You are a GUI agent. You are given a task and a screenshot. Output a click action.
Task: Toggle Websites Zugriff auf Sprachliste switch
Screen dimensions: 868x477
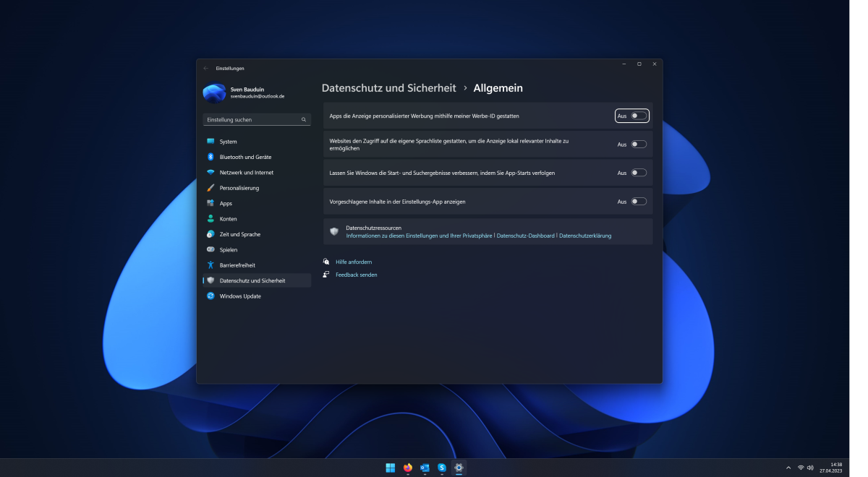pyautogui.click(x=639, y=145)
